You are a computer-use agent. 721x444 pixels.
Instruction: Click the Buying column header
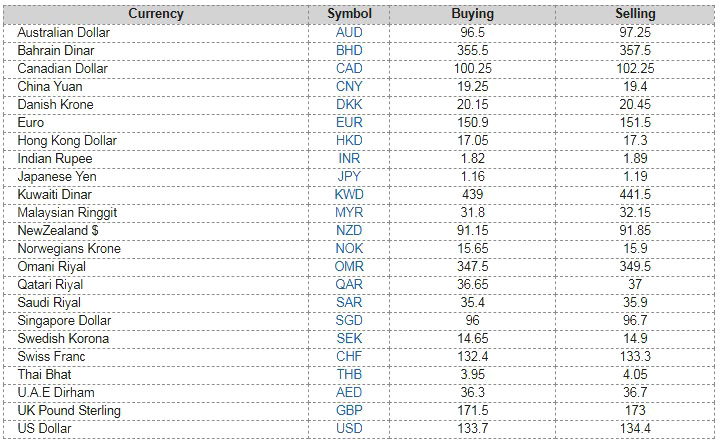(472, 14)
